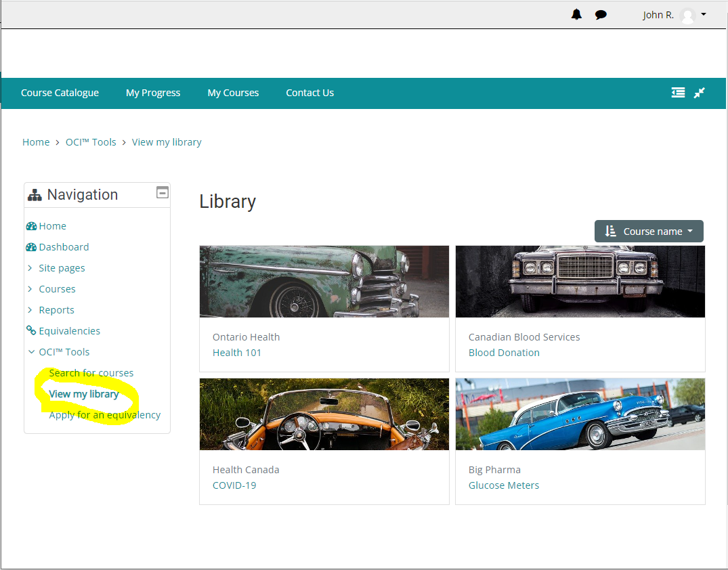
Task: Go to Course Catalogue in the menu bar
Action: [60, 93]
